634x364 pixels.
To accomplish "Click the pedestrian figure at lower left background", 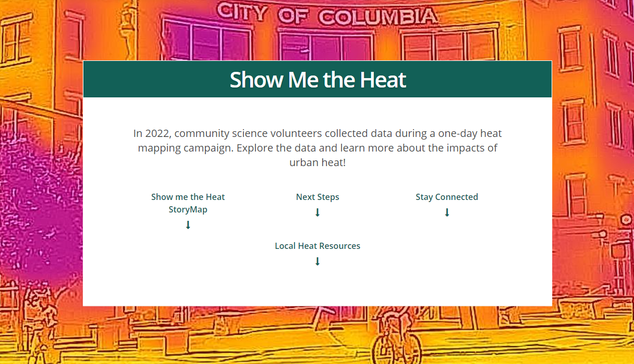I will tap(41, 323).
